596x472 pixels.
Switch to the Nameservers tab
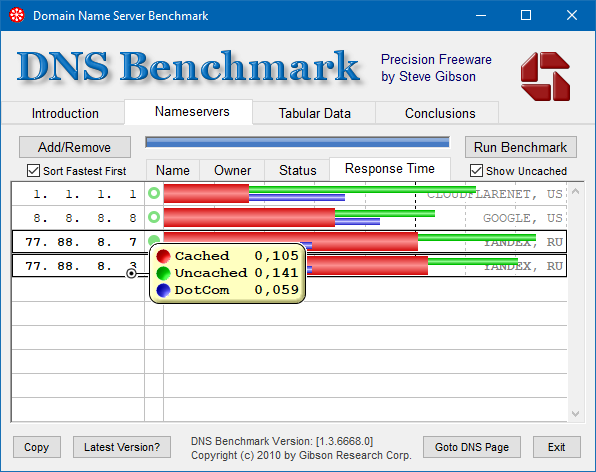[x=189, y=112]
